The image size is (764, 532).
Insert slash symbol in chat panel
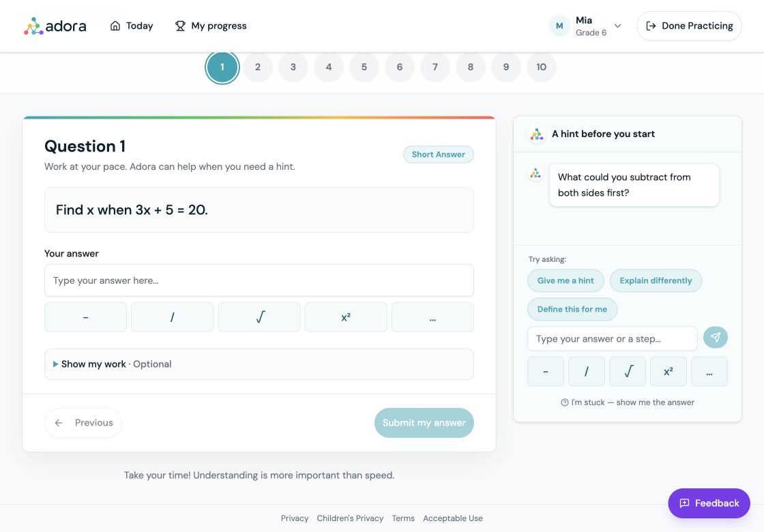587,372
